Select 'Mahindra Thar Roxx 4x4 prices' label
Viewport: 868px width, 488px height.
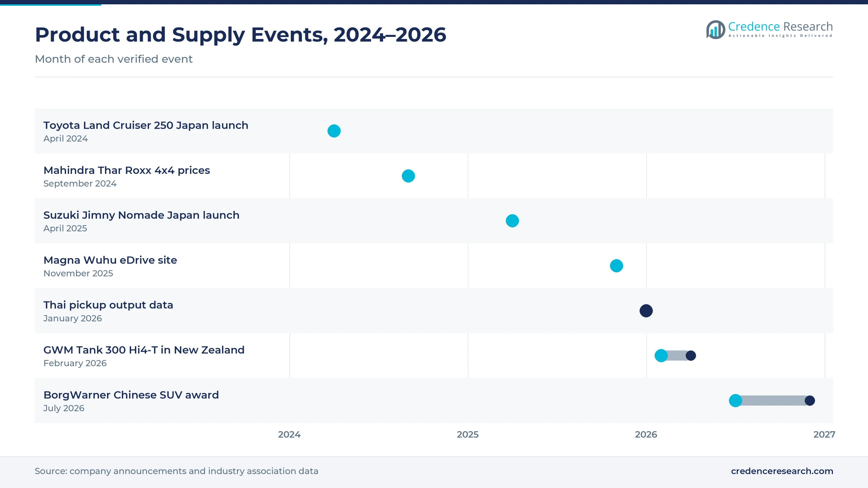tap(127, 170)
